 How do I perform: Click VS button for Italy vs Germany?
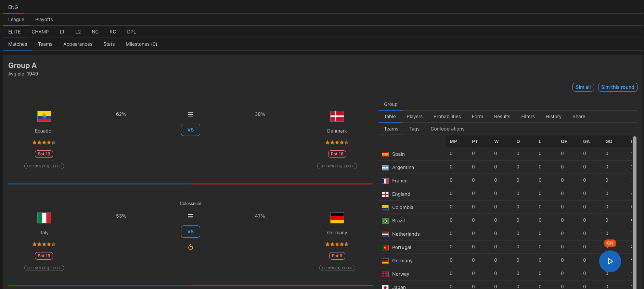tap(191, 232)
